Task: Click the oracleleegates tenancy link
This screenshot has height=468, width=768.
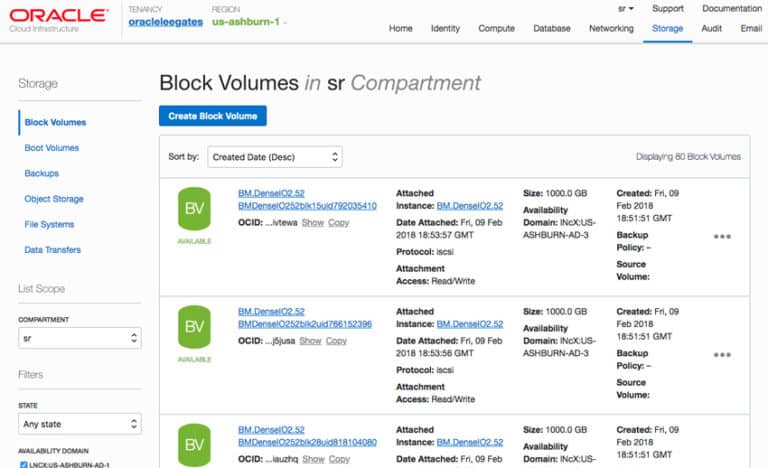Action: coord(166,22)
